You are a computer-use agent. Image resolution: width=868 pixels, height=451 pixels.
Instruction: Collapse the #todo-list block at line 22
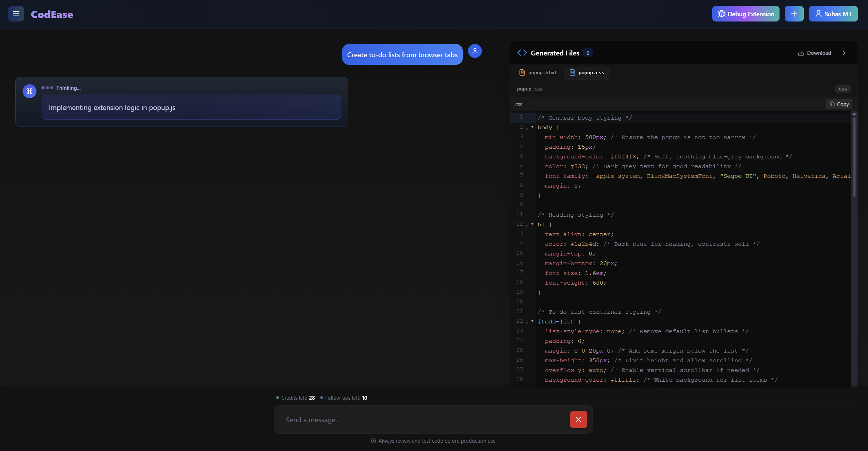click(532, 321)
